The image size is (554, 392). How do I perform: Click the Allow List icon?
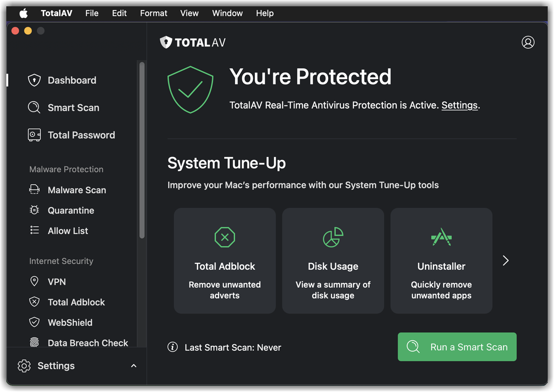pos(34,230)
